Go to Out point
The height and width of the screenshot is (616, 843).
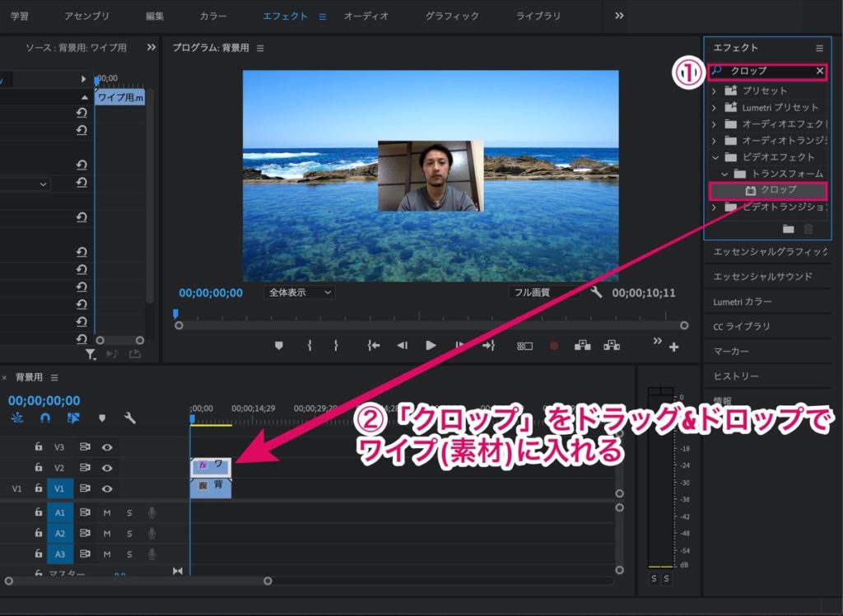489,346
